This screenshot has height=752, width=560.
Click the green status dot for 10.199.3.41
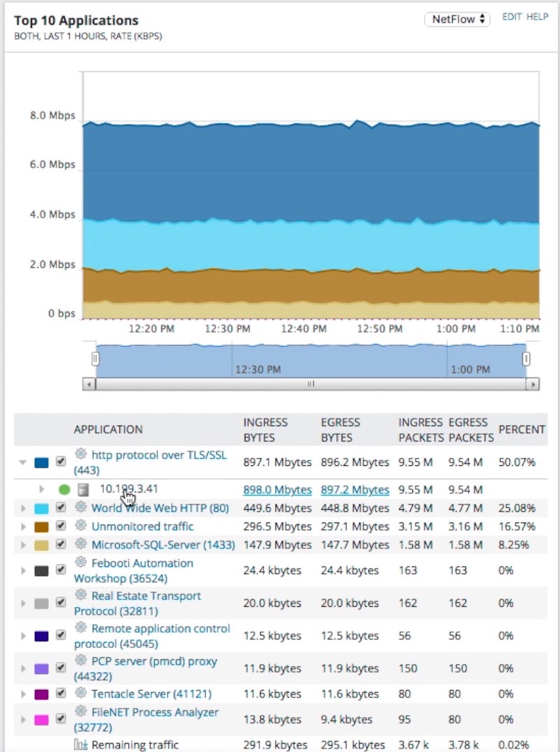pyautogui.click(x=63, y=490)
